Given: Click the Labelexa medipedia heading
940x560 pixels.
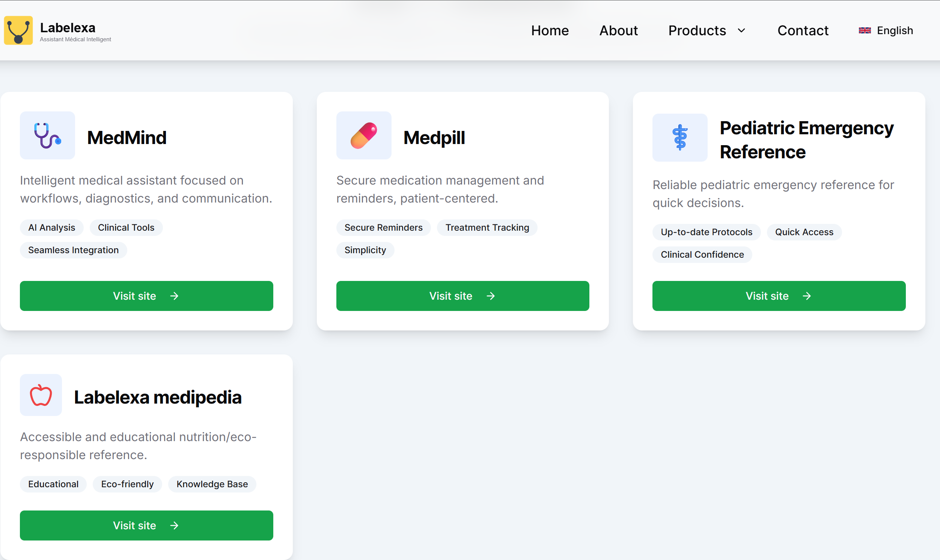Looking at the screenshot, I should pos(158,397).
